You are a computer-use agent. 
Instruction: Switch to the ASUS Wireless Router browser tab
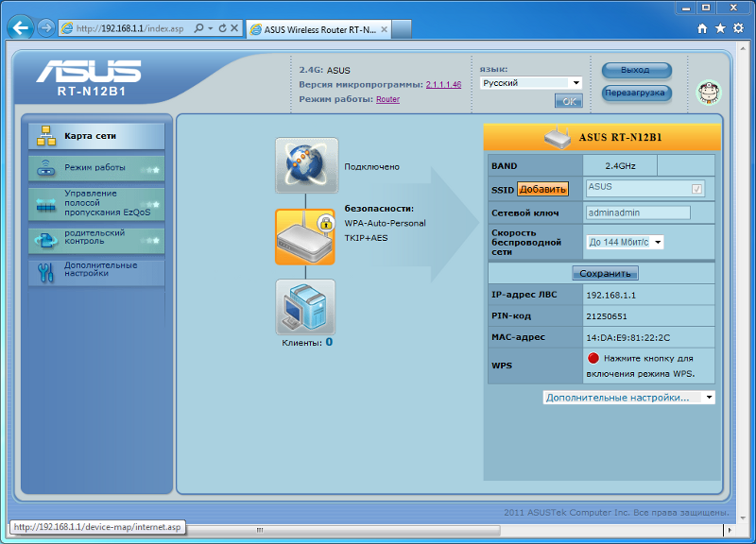pos(312,28)
